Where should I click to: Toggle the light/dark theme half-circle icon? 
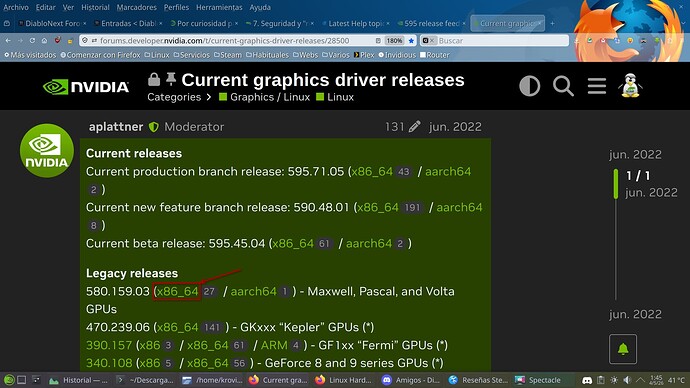click(529, 86)
